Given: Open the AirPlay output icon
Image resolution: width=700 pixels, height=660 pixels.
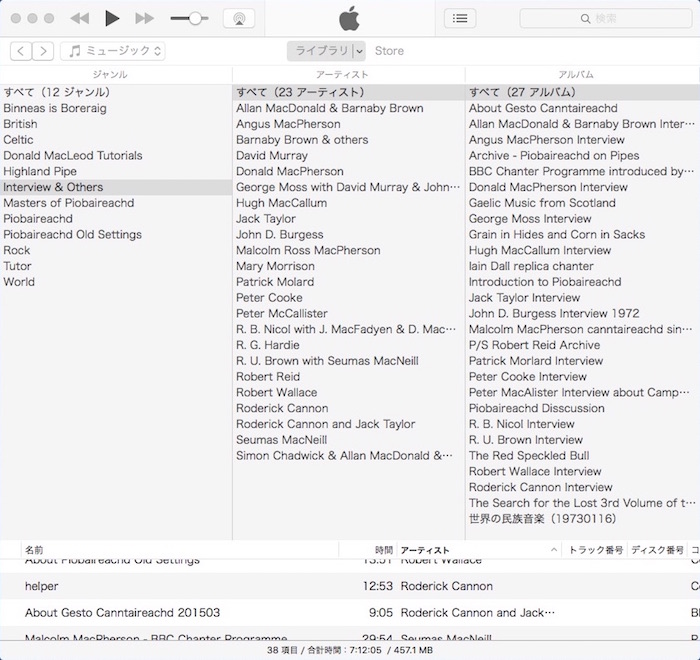Looking at the screenshot, I should (x=238, y=18).
